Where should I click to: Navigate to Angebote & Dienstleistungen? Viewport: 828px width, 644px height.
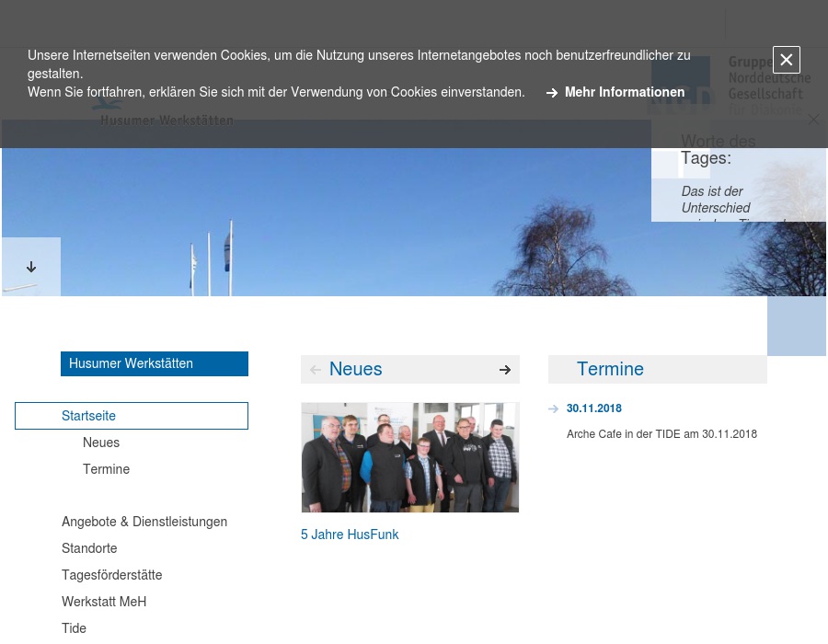click(x=144, y=522)
